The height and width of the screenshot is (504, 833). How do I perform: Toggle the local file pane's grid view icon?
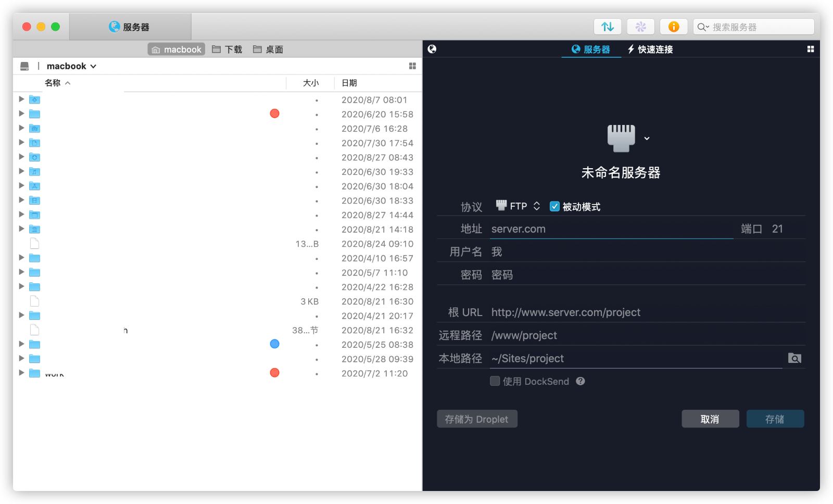412,66
